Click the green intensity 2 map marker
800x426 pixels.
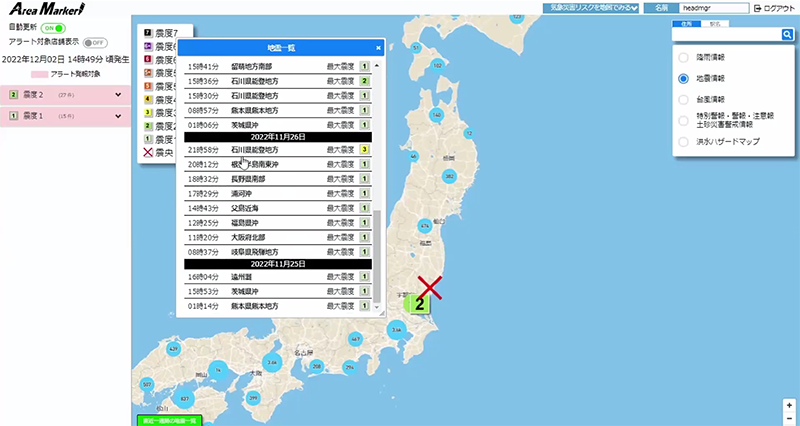421,302
